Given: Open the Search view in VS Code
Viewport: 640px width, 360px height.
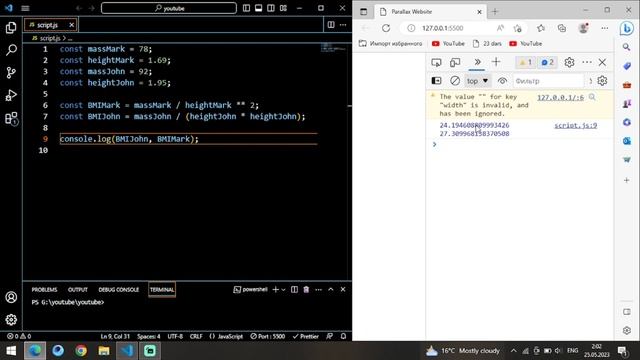Looking at the screenshot, I should pos(11,50).
